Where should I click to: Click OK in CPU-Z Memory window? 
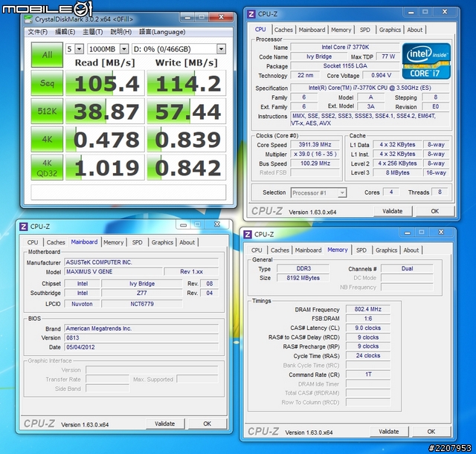(431, 432)
